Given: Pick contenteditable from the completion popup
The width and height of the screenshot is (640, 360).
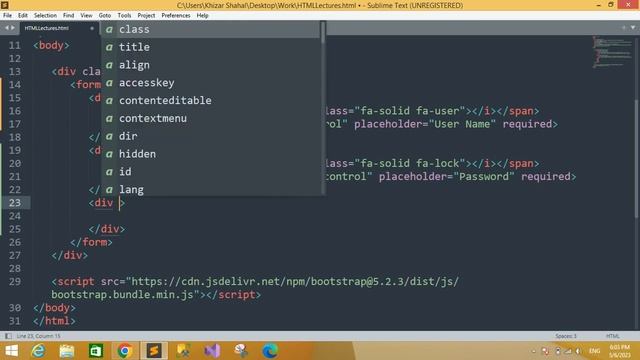Looking at the screenshot, I should [x=210, y=100].
